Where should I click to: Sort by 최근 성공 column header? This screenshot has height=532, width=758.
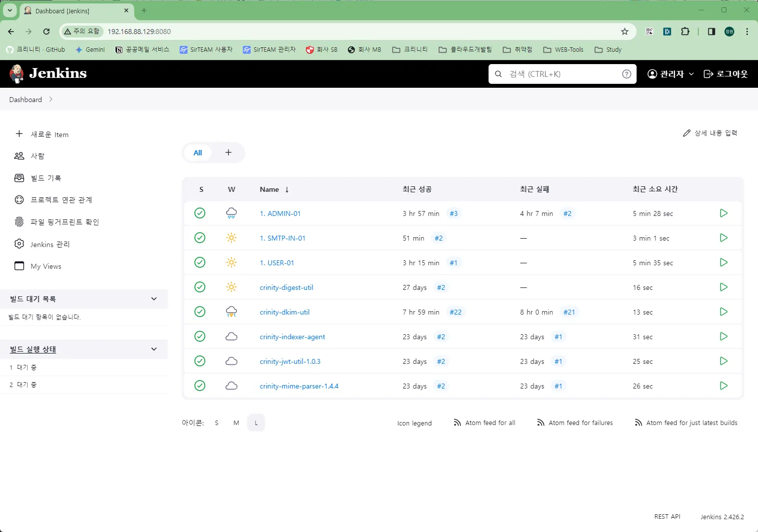click(417, 189)
